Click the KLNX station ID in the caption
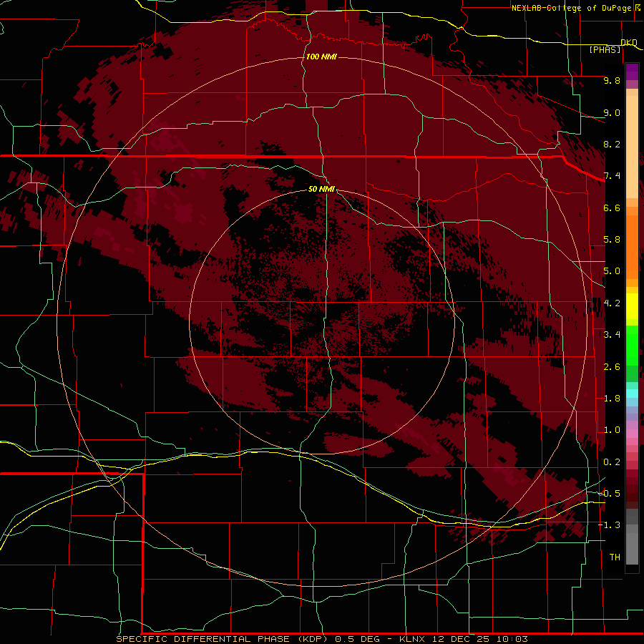This screenshot has height=644, width=644. coord(412,639)
